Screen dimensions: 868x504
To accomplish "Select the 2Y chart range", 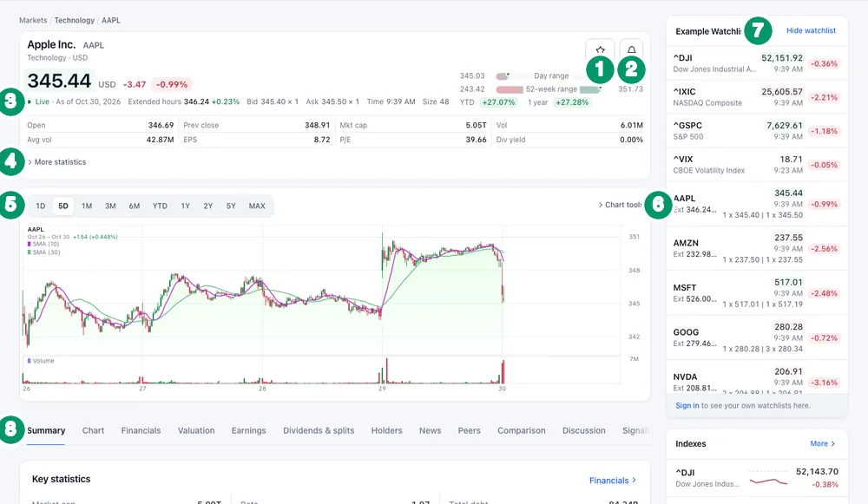I will tap(207, 206).
